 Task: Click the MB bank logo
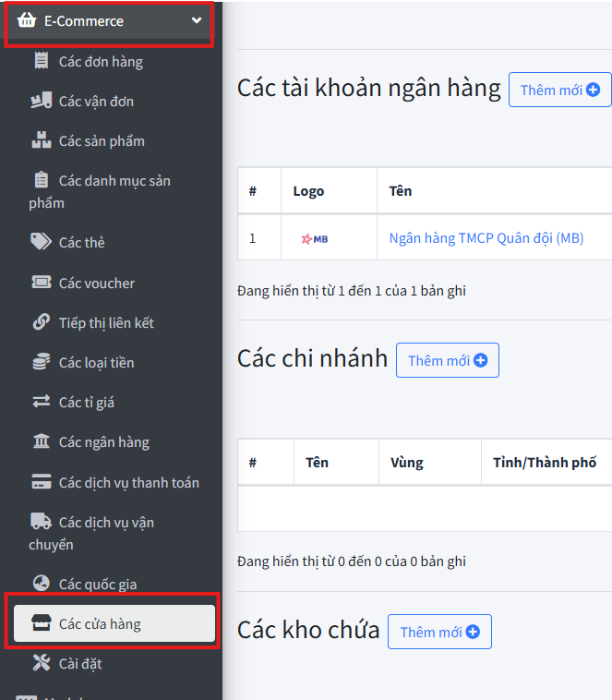(x=315, y=239)
